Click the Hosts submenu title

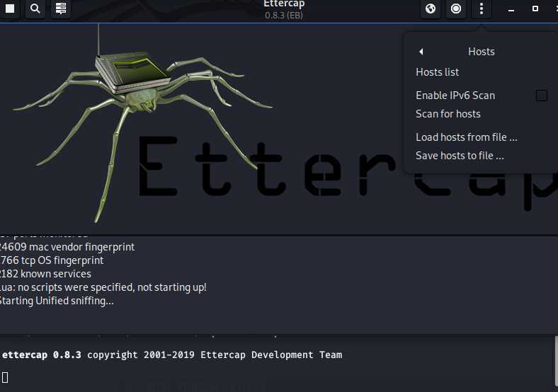[x=481, y=52]
